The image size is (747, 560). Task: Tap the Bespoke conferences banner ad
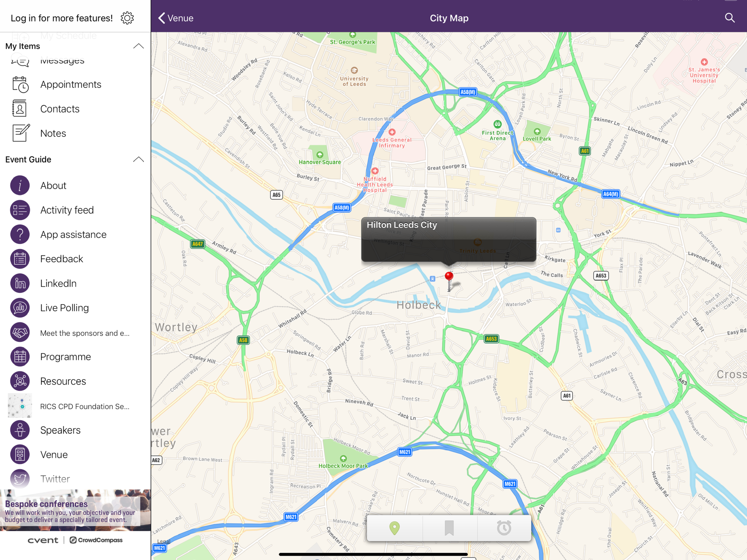point(75,510)
